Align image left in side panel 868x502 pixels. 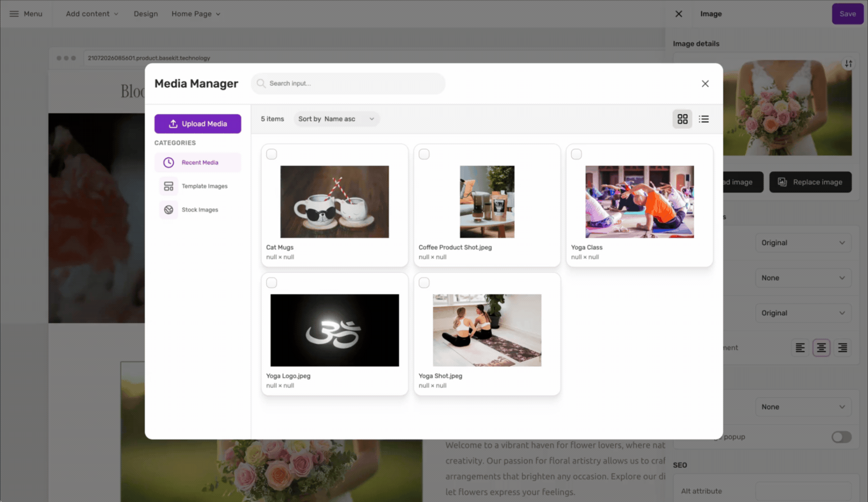coord(800,348)
